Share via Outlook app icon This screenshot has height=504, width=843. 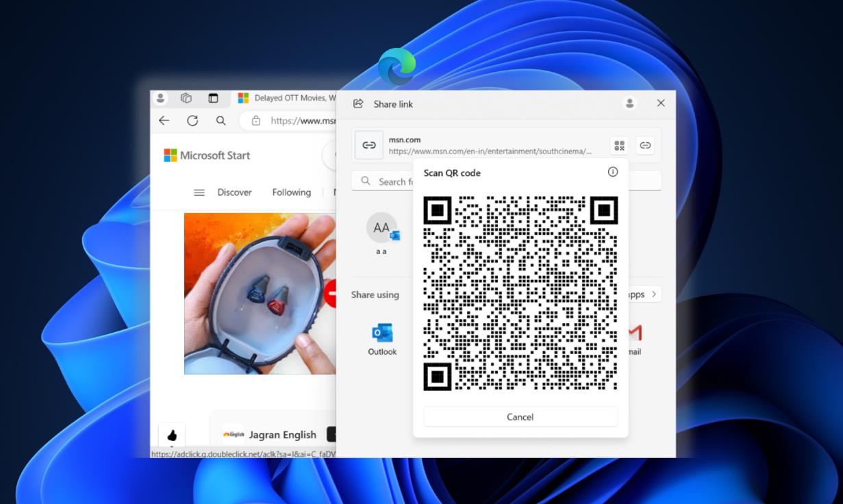(382, 339)
